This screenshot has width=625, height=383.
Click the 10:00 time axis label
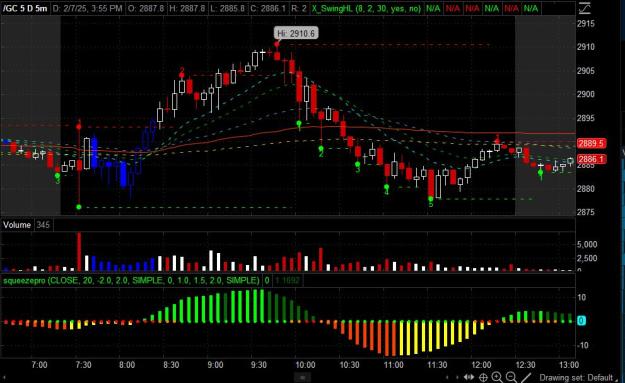click(305, 365)
